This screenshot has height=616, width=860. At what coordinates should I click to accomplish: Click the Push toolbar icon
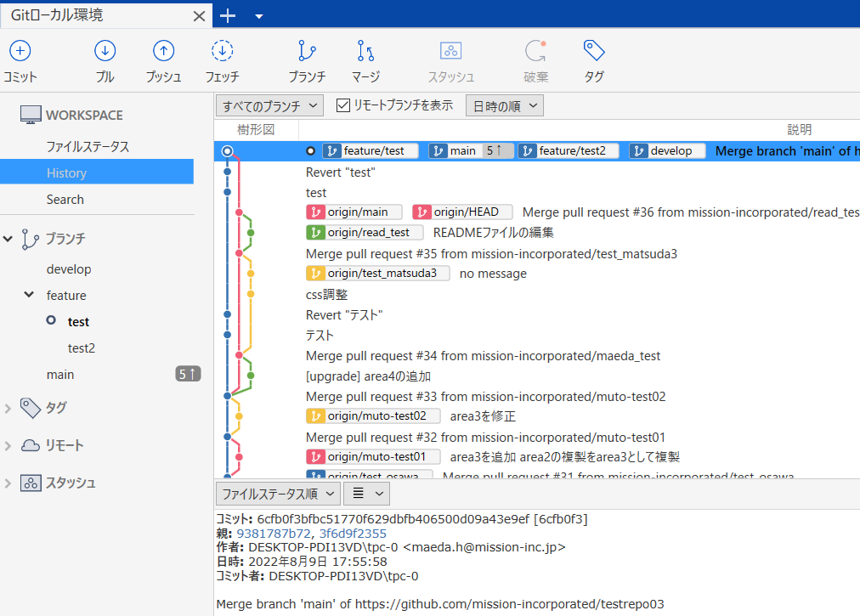point(163,52)
